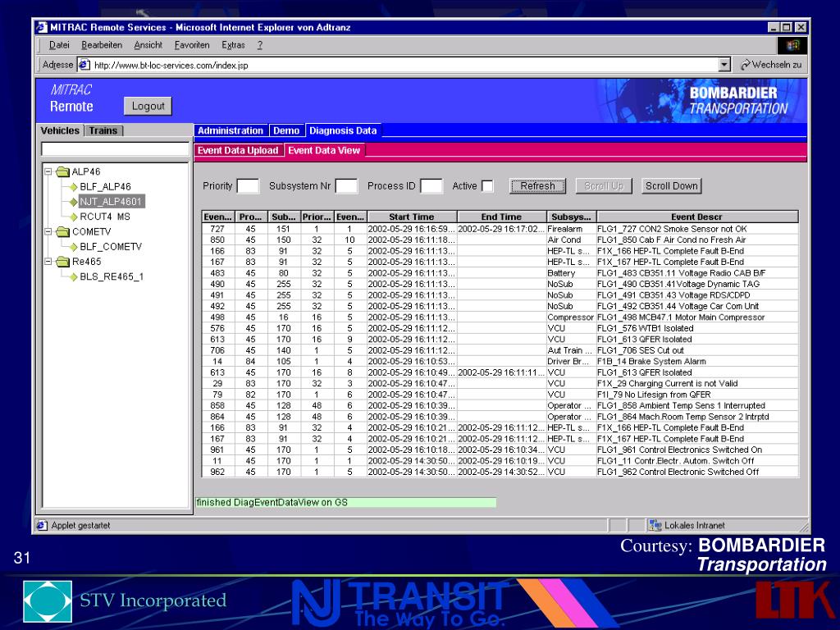Click the Start Time column header
This screenshot has height=630, width=840.
412,217
